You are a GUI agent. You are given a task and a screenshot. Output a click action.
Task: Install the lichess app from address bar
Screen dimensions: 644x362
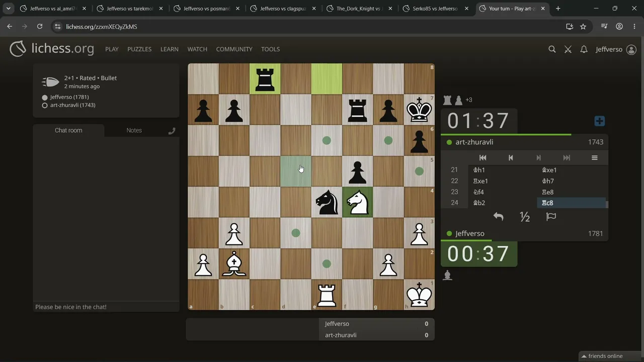[x=570, y=27]
